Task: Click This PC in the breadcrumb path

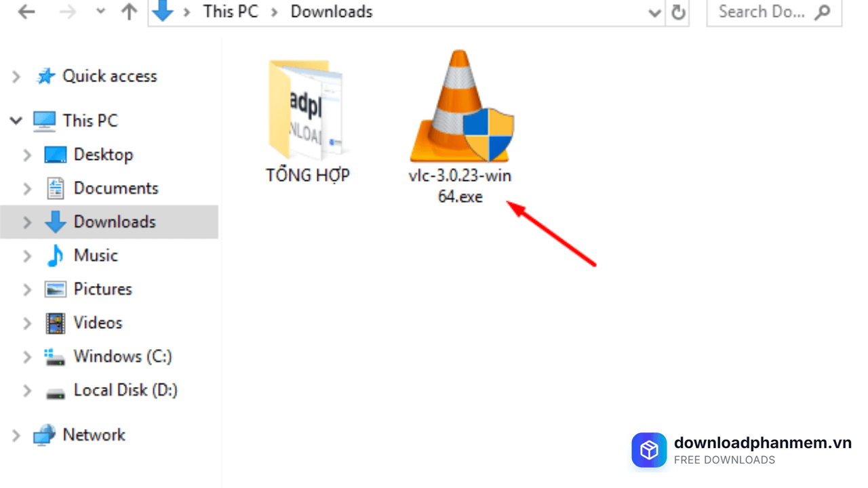Action: point(231,12)
